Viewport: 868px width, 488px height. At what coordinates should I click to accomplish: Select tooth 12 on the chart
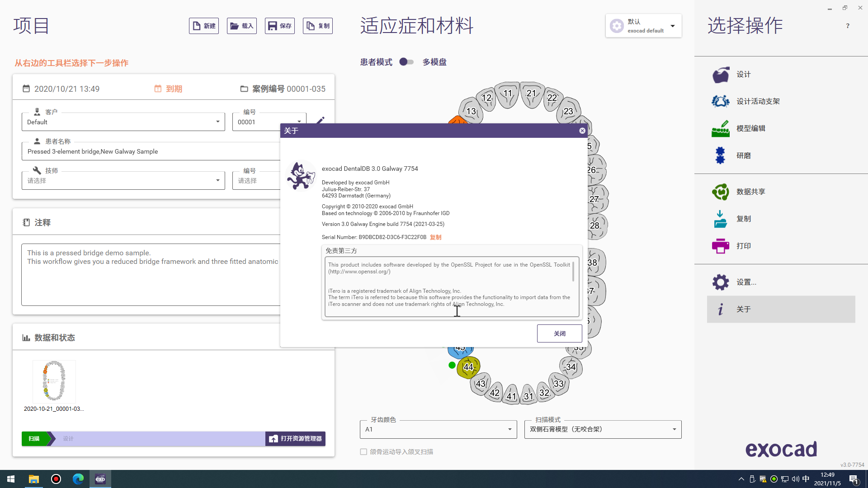point(487,99)
